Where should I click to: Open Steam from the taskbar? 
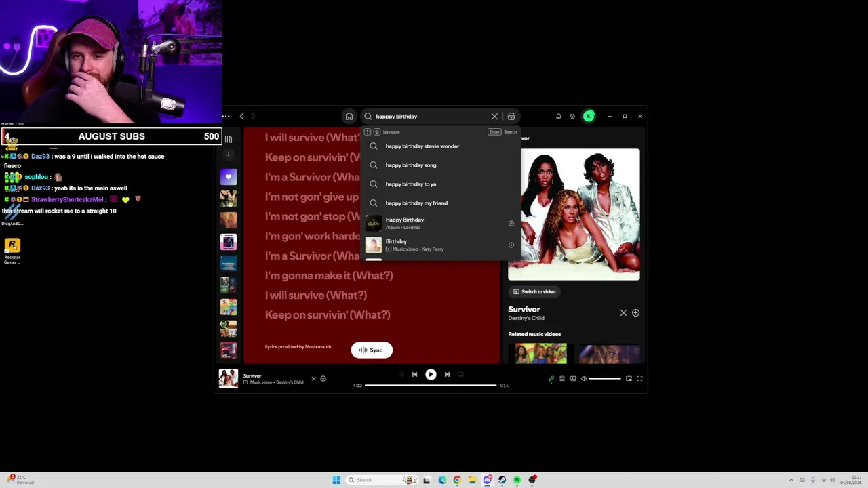tap(502, 480)
